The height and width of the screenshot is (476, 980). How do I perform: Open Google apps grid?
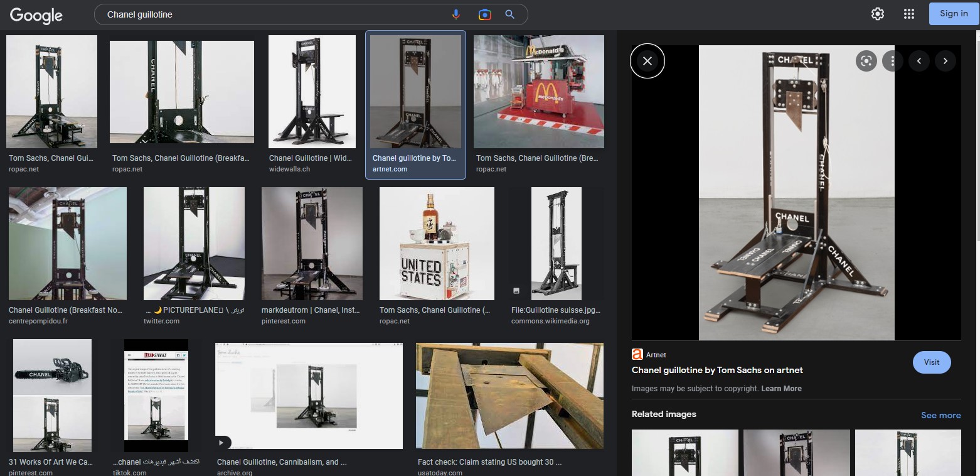(x=908, y=14)
